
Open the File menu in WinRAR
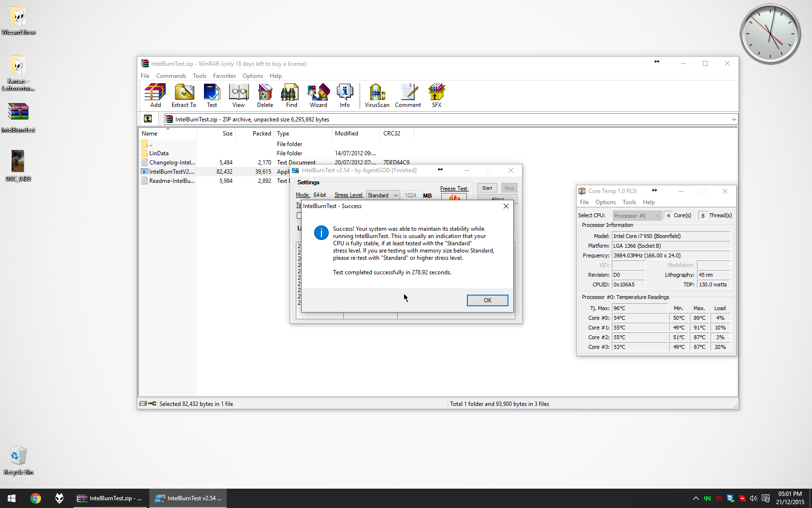[x=145, y=76]
